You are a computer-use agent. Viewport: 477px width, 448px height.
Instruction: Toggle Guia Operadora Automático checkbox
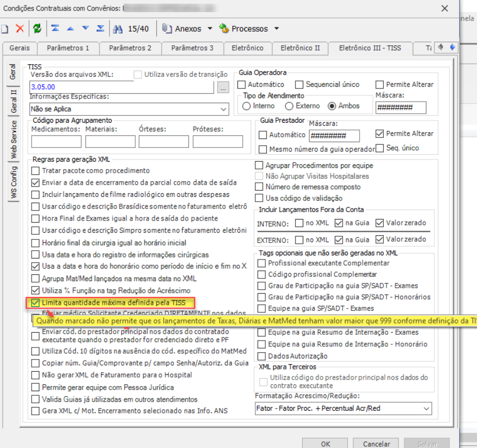242,85
